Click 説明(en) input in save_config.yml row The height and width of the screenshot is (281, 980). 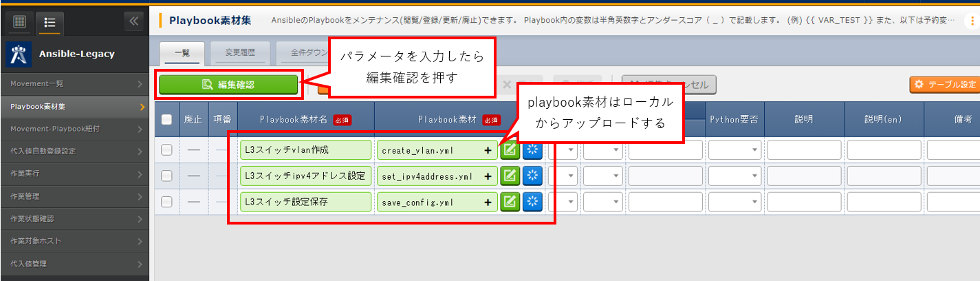pos(884,202)
